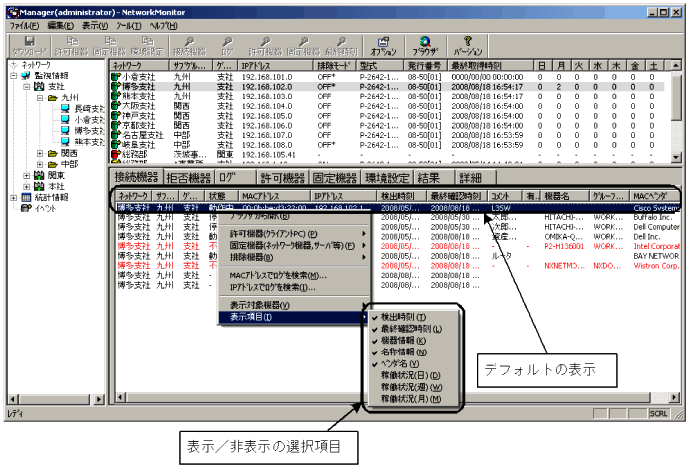The width and height of the screenshot is (688, 467).
Task: Select the イベント tree icon
Action: tap(26, 208)
